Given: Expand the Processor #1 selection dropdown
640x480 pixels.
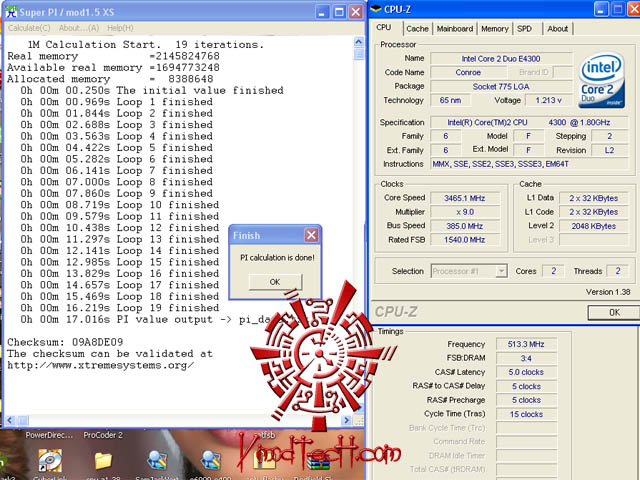Looking at the screenshot, I should pos(501,271).
